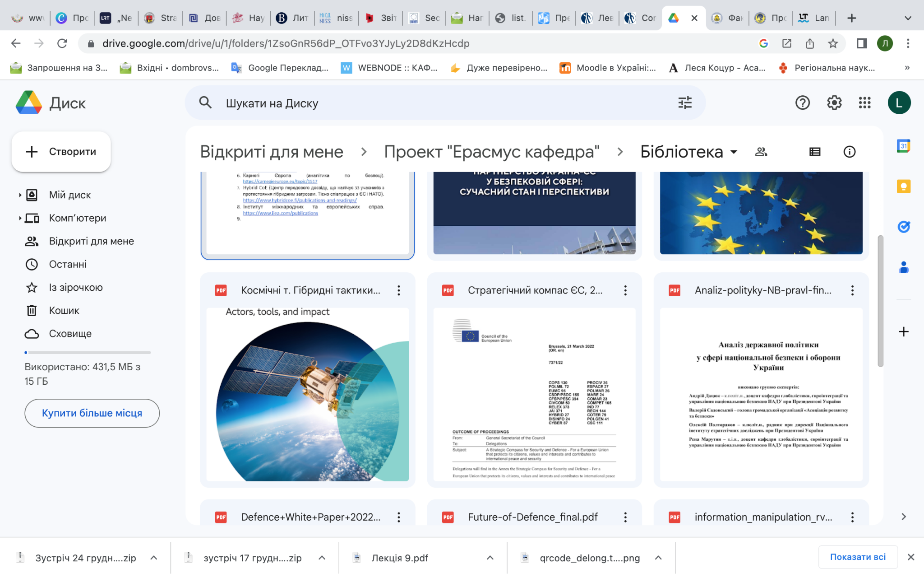This screenshot has height=578, width=924.
Task: Go to Проект "Ерасмус кафедра" breadcrumb
Action: tap(492, 152)
